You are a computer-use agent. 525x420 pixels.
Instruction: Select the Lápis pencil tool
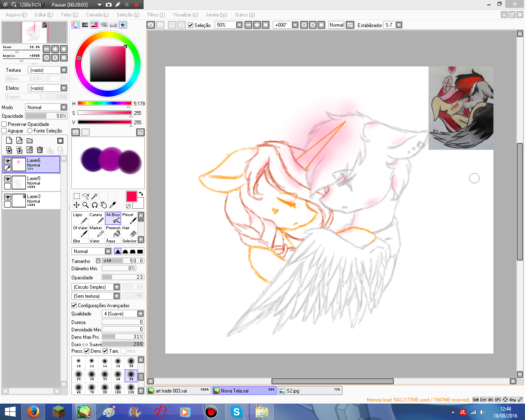click(80, 218)
